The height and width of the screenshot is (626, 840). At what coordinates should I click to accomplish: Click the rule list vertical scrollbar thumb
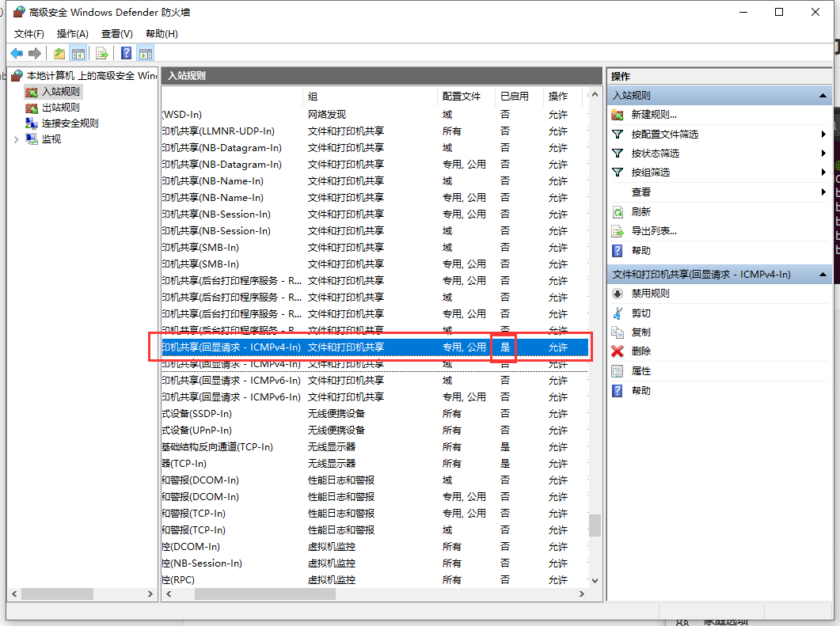click(595, 525)
